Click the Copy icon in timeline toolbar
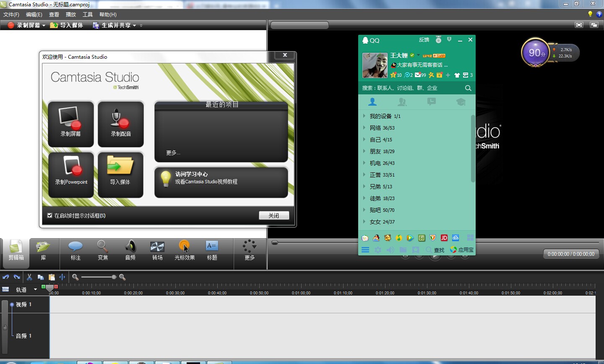Viewport: 604px width, 364px height. click(x=41, y=277)
